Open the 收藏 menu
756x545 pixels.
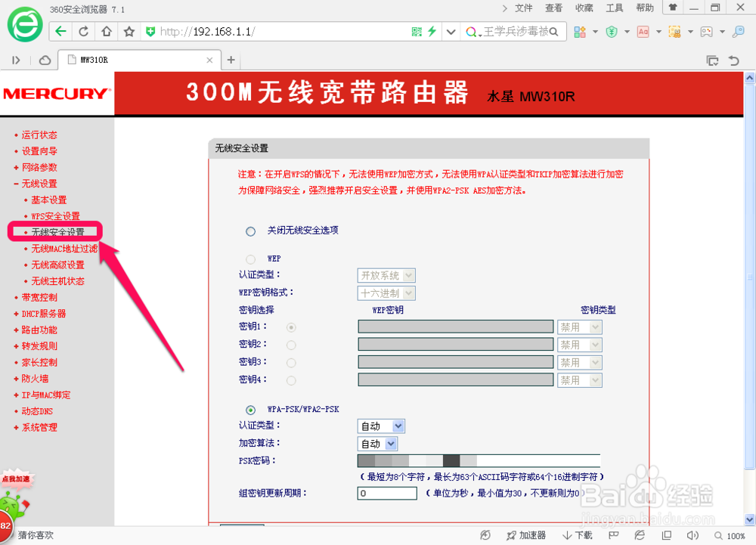point(584,8)
